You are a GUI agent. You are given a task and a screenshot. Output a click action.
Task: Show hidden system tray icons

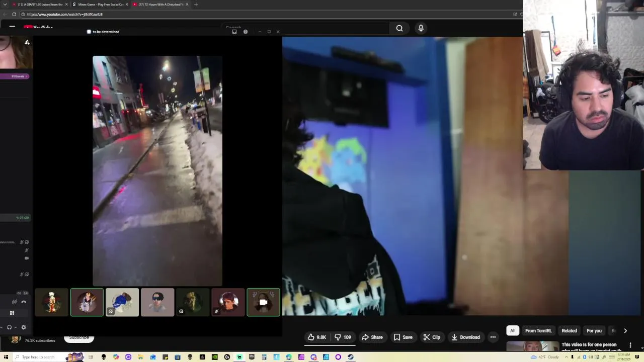coord(567,357)
